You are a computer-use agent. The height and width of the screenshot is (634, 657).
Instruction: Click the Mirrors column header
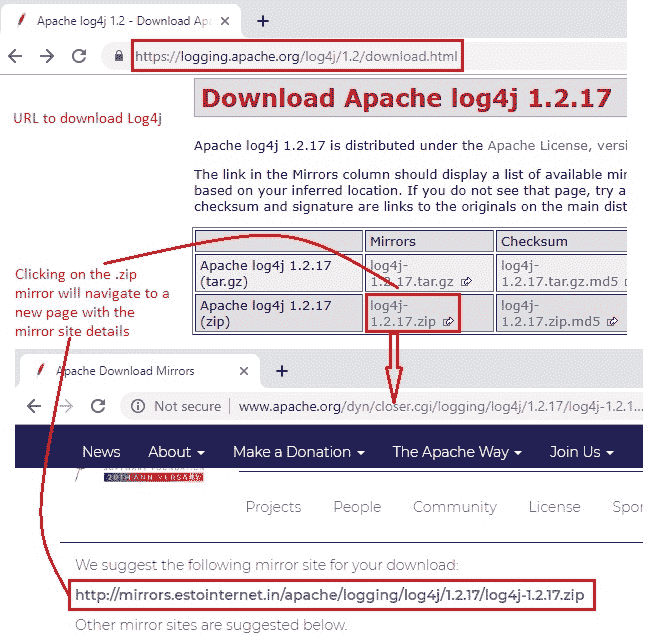(429, 241)
